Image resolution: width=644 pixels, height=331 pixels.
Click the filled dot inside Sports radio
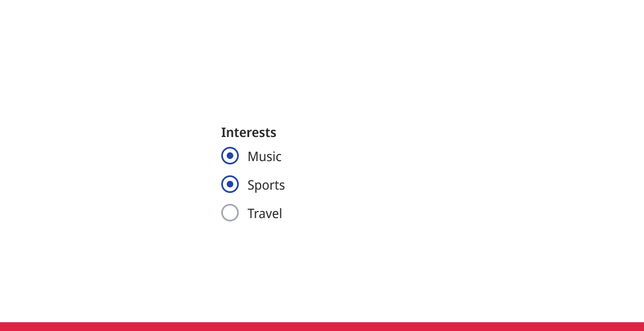[x=230, y=185]
